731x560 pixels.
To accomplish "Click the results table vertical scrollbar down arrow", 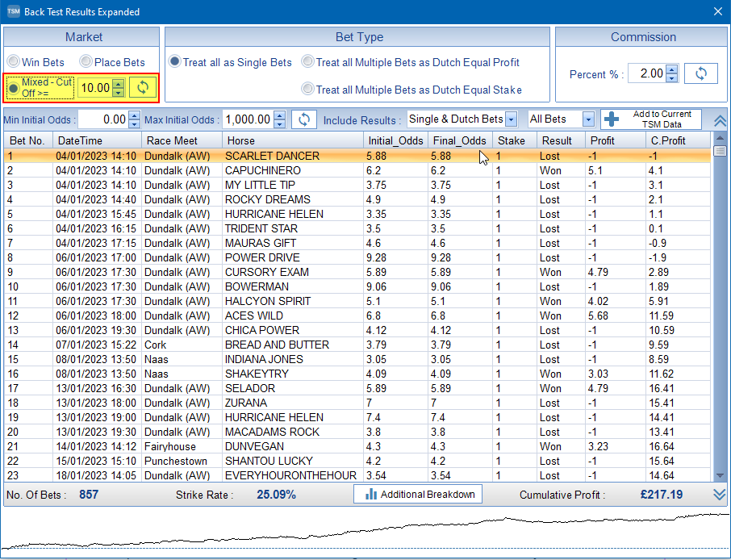I will tap(720, 476).
